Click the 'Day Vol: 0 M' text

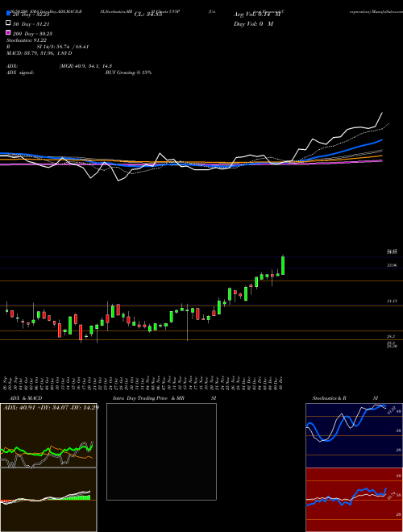pos(253,23)
